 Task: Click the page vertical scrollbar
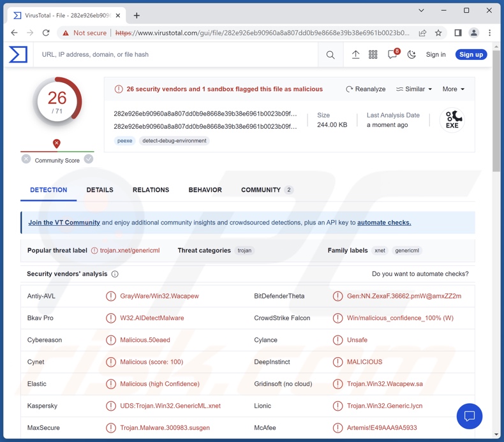496,128
